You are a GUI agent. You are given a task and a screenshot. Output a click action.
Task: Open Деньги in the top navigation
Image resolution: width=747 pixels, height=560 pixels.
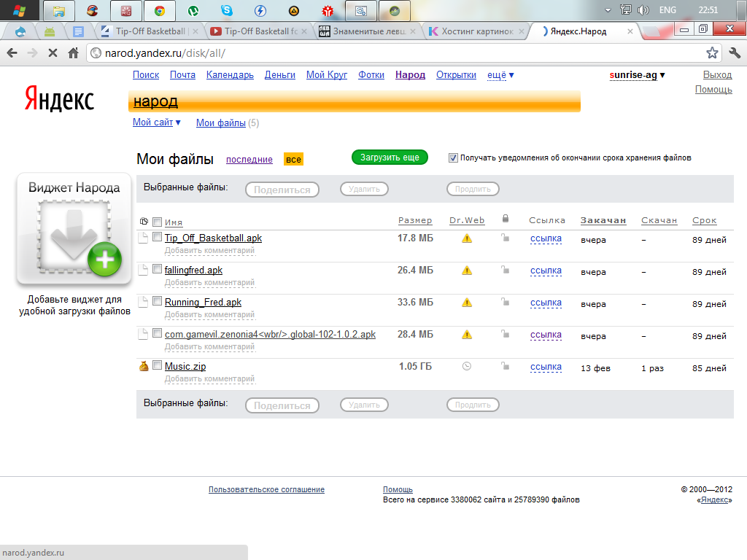click(x=279, y=75)
